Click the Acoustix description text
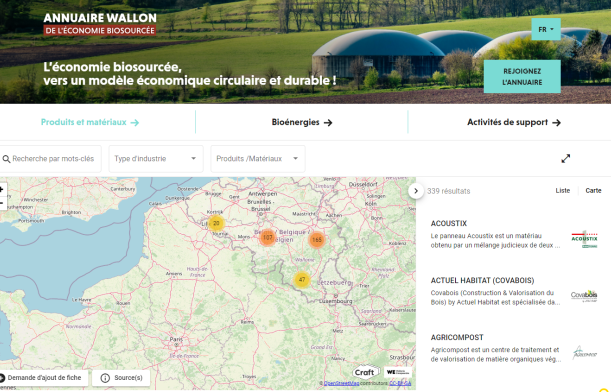 click(495, 240)
